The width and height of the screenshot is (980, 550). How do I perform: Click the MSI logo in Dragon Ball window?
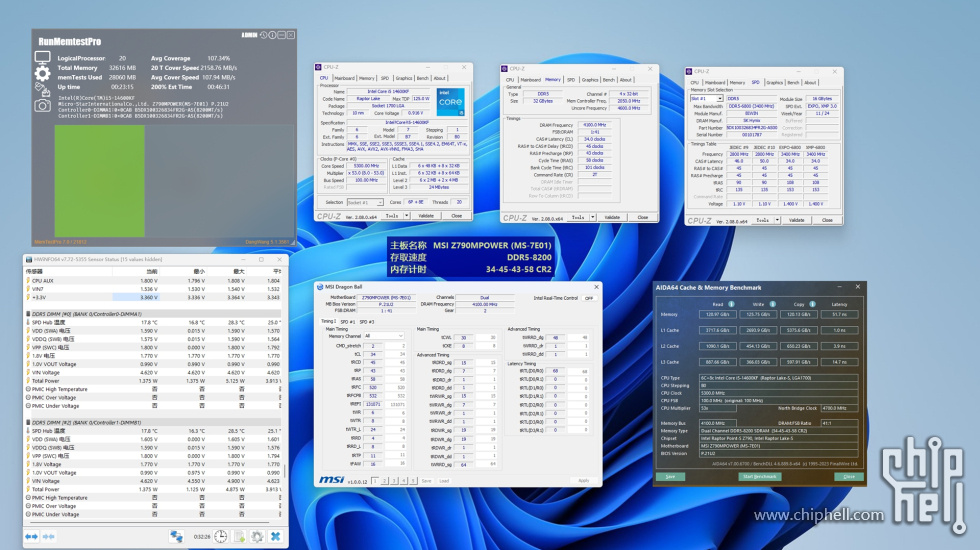pos(331,479)
